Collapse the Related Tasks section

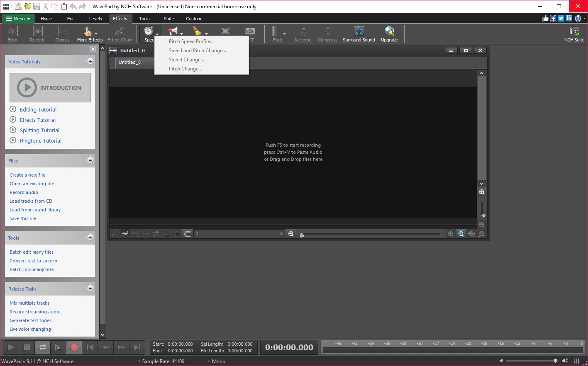(90, 288)
